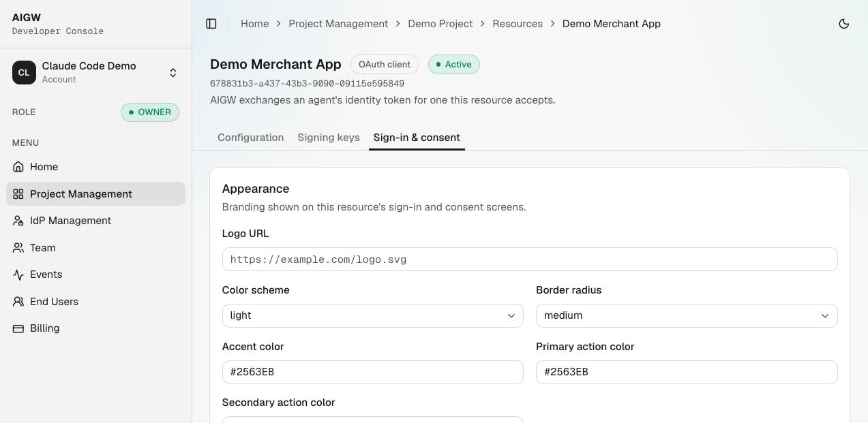Select the resource ID 678831b3-a437 text

(x=307, y=84)
